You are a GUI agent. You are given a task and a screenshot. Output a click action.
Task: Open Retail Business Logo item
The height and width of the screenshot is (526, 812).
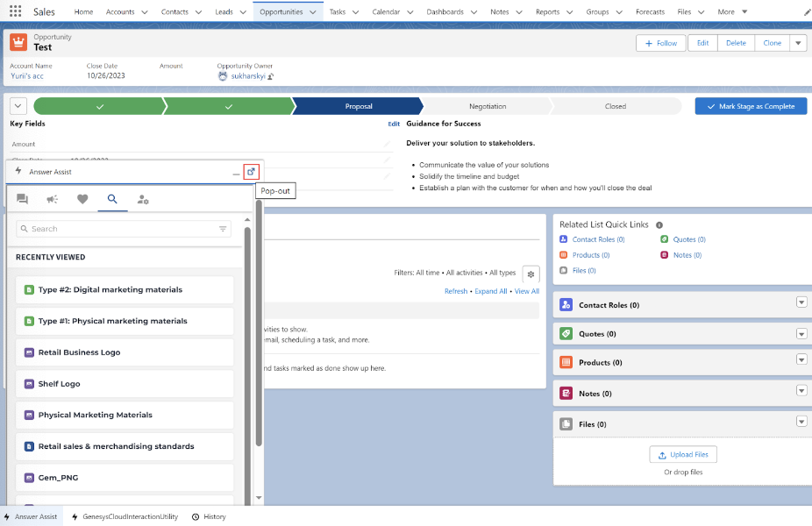click(x=125, y=352)
